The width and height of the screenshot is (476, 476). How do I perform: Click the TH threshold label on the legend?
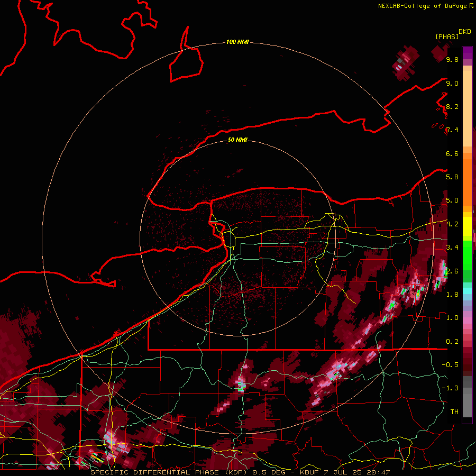tap(454, 412)
